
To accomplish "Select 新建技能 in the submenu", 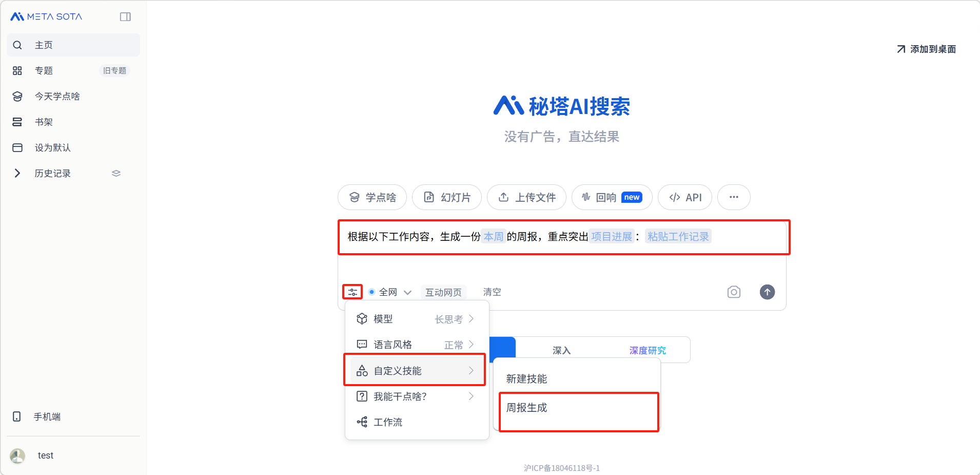I will pyautogui.click(x=526, y=379).
